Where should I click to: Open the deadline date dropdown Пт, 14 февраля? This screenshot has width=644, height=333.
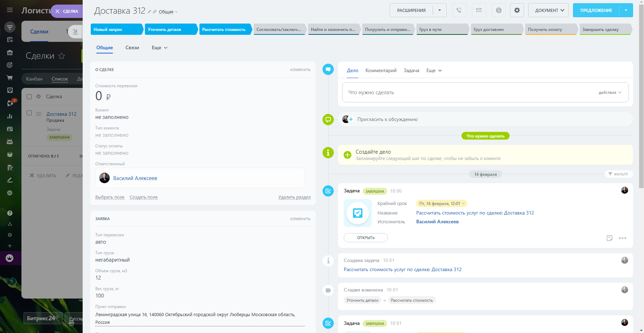442,204
